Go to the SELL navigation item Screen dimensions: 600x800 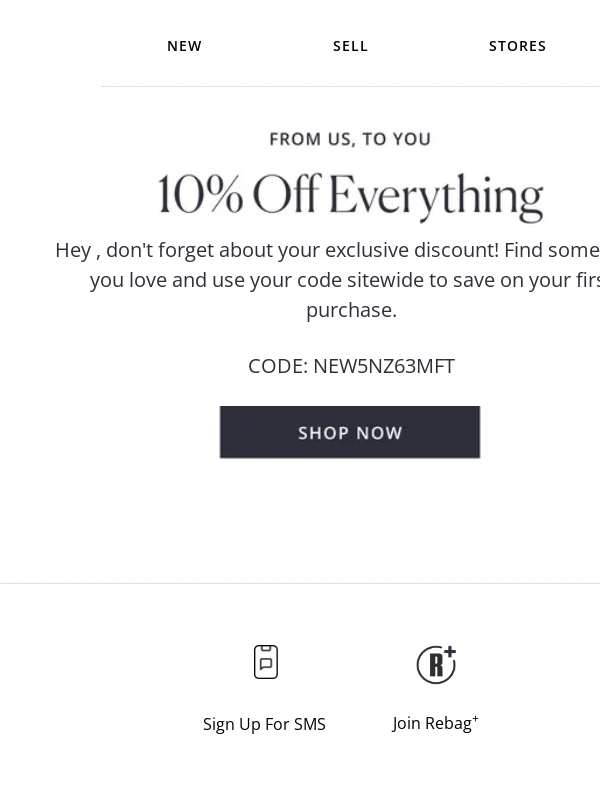[351, 46]
